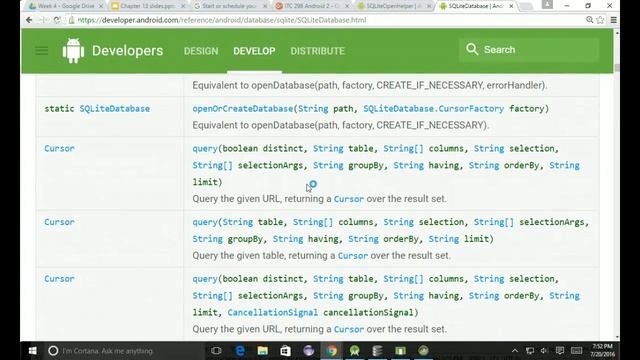Click the scrollbar up arrow
Image resolution: width=640 pixels, height=360 pixels.
(x=617, y=32)
